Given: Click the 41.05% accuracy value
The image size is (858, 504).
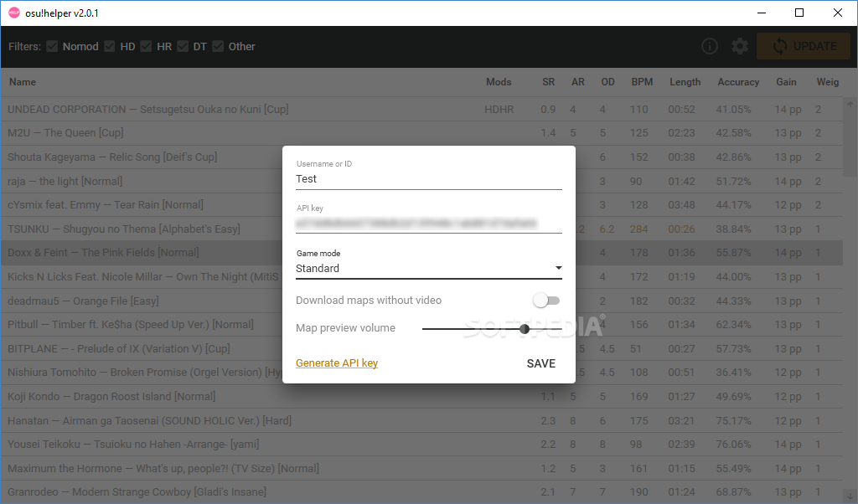Looking at the screenshot, I should tap(733, 110).
